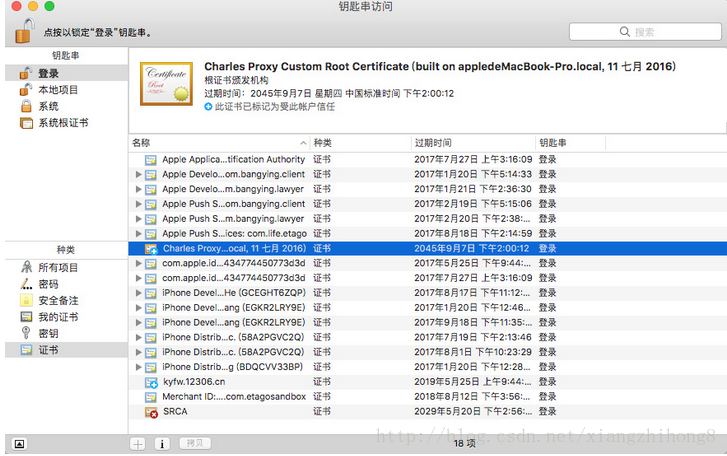727x456 pixels.
Task: Click the 18 项 item count
Action: click(464, 443)
